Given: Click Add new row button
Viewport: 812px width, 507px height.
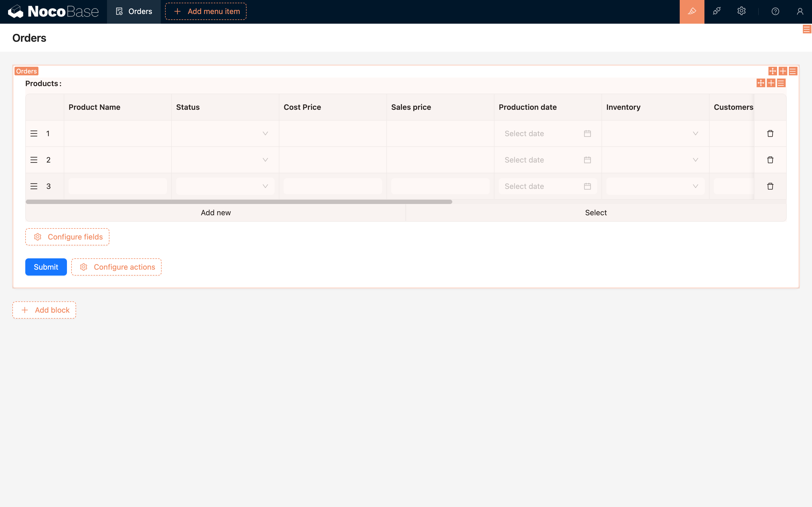Looking at the screenshot, I should pos(216,213).
